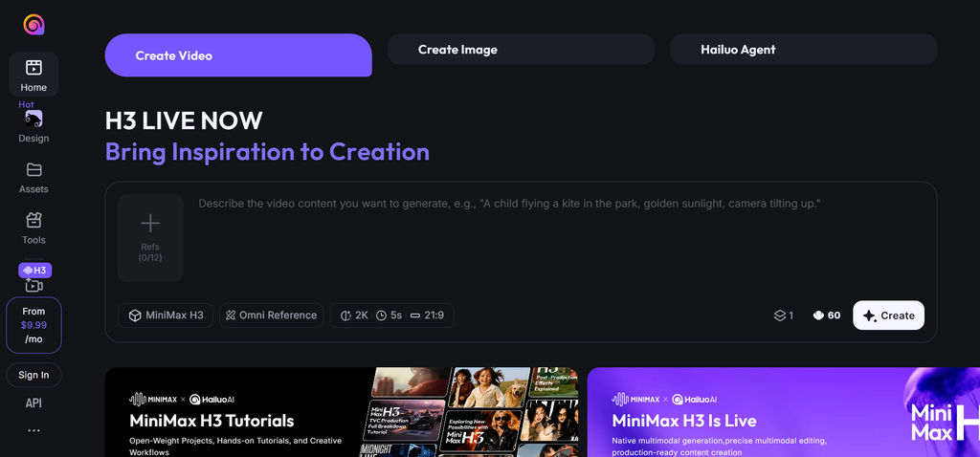This screenshot has width=980, height=457.
Task: Open the MiniMax H3 Tutorials banner
Action: (342, 412)
